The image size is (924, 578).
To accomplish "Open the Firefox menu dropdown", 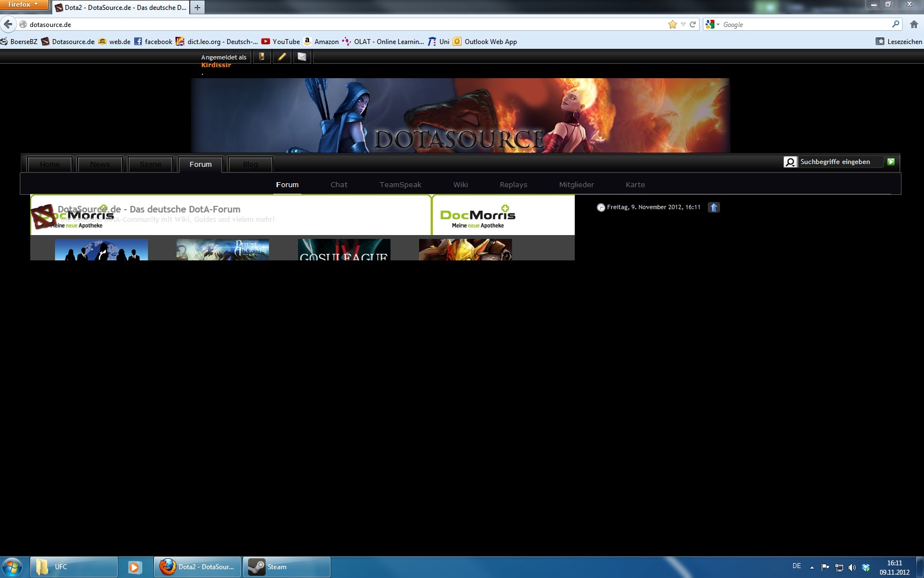I will [24, 4].
